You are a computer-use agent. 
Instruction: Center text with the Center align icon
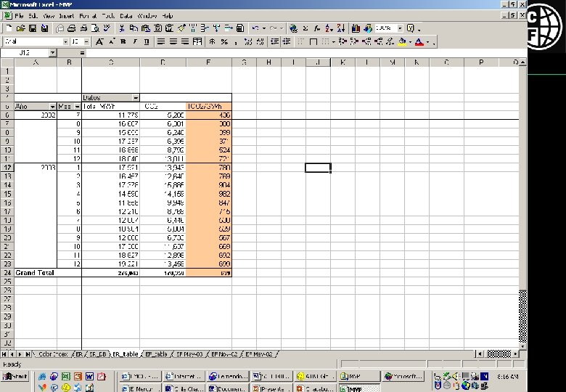(x=173, y=42)
